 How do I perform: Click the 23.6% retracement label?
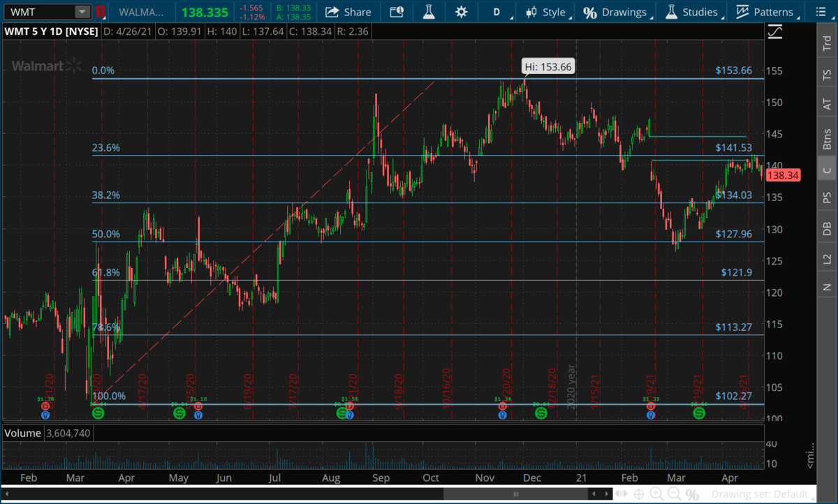(x=106, y=148)
